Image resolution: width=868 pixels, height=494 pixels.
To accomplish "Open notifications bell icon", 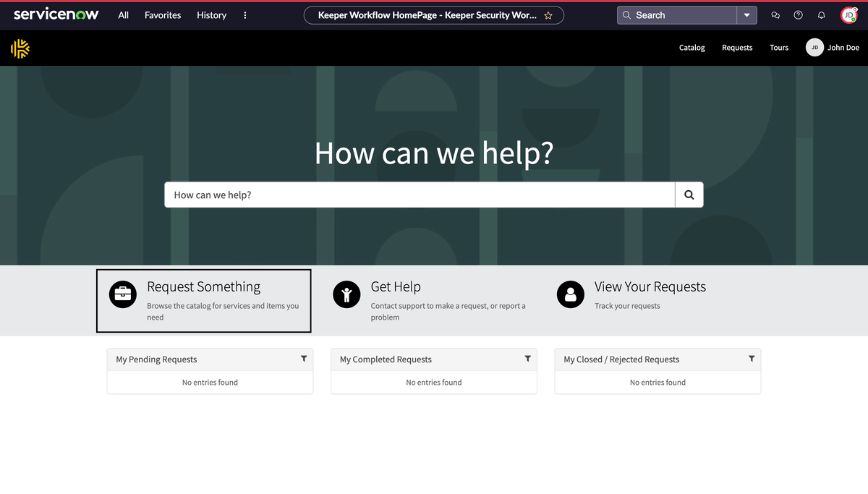I will (821, 15).
